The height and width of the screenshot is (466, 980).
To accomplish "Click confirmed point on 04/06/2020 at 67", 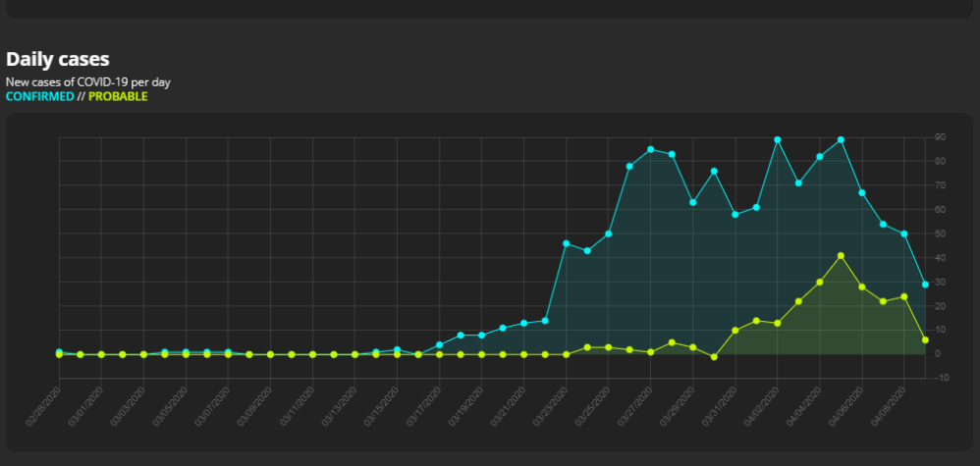I will pos(862,192).
